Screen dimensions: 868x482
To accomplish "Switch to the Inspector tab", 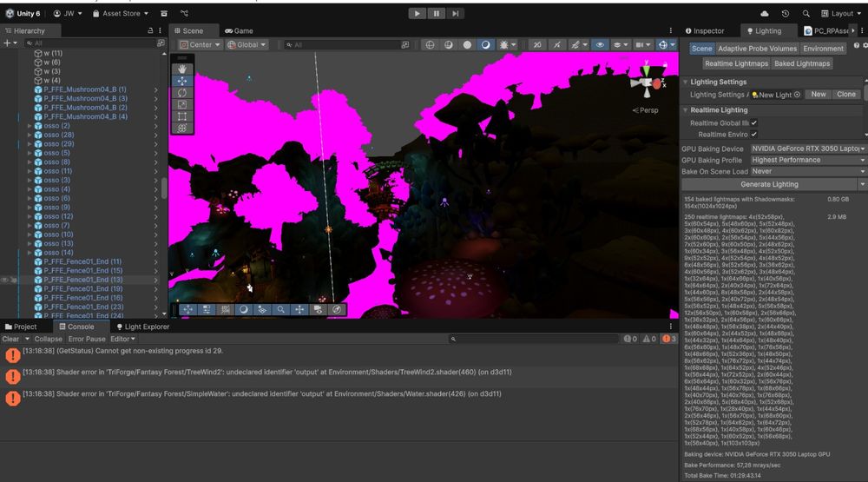I will tap(705, 31).
